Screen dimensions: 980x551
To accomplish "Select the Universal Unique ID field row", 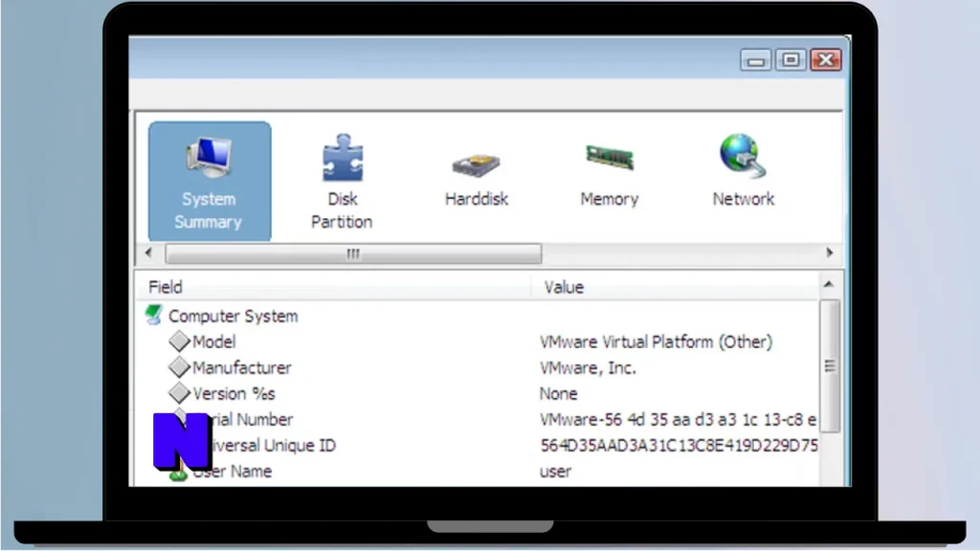I will [x=478, y=446].
